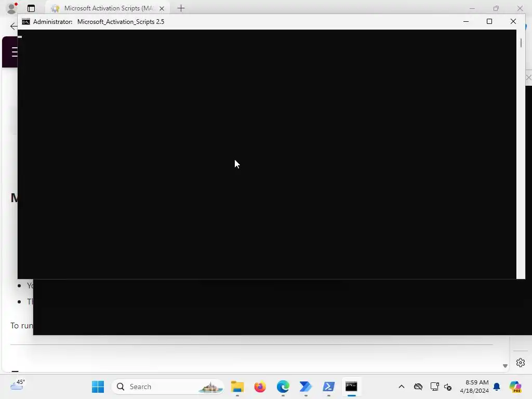Open network status tray icon
Image resolution: width=532 pixels, height=399 pixels.
point(434,387)
